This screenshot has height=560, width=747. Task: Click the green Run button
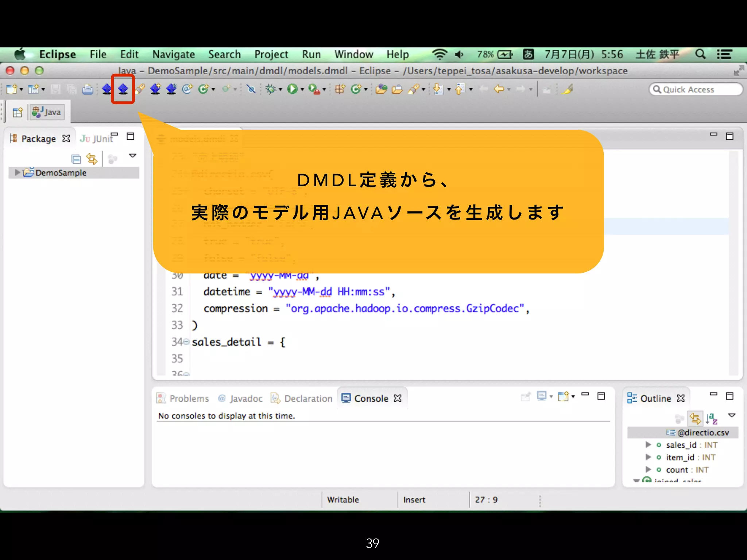(x=292, y=89)
